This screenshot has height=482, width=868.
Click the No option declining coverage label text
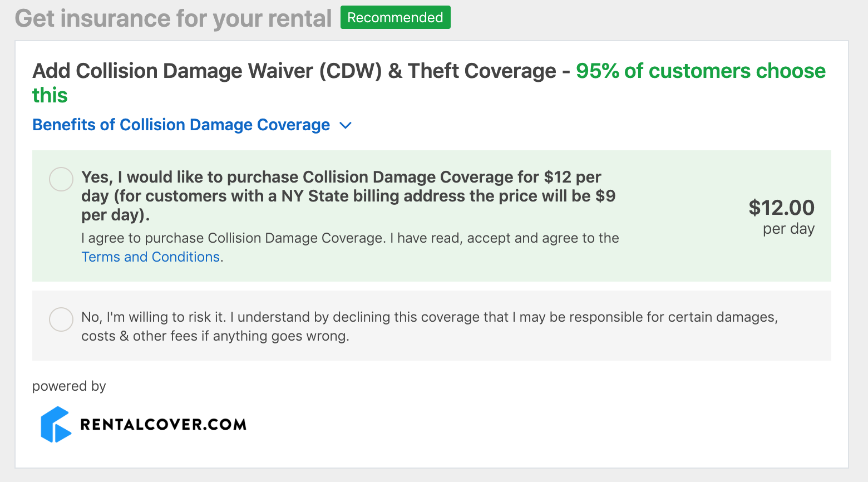430,326
